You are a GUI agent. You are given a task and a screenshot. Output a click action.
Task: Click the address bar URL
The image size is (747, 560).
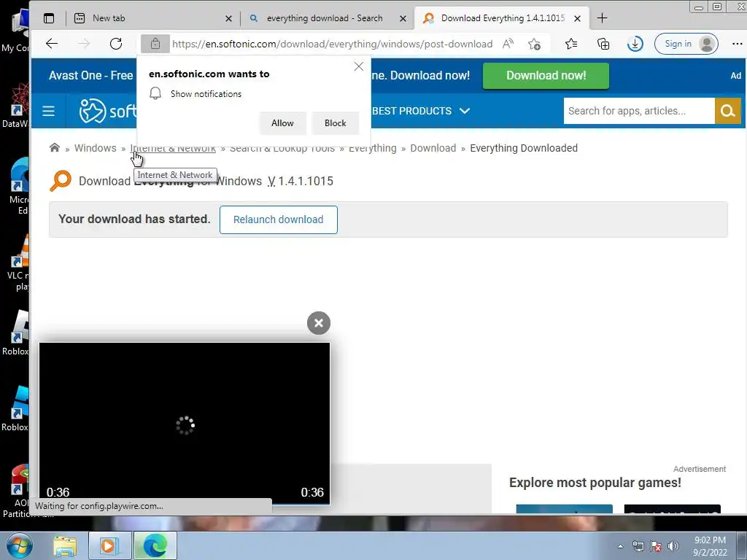point(332,44)
